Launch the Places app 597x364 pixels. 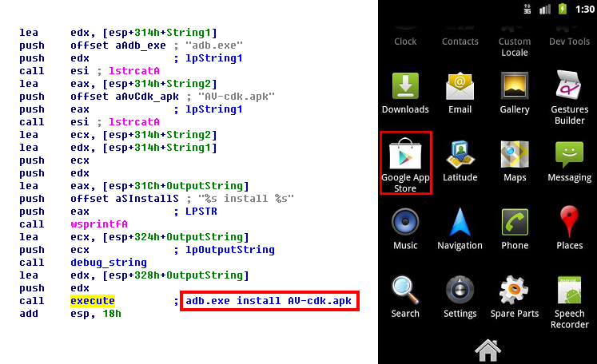point(569,228)
